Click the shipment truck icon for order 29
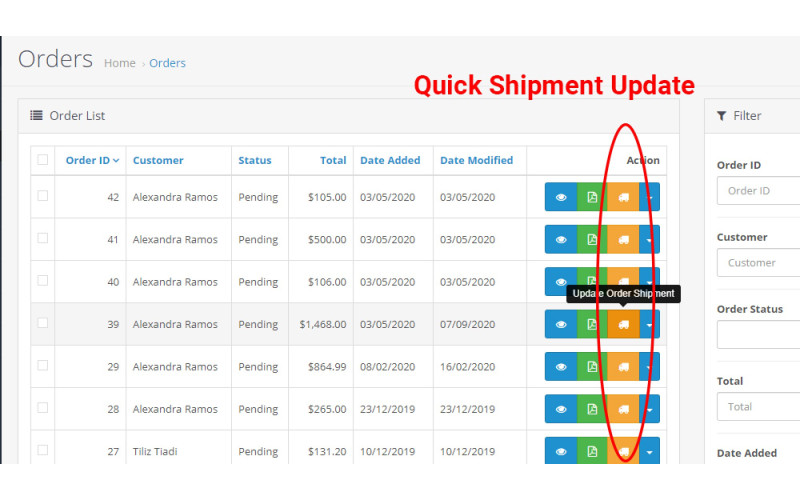This screenshot has height=500, width=800. point(623,367)
